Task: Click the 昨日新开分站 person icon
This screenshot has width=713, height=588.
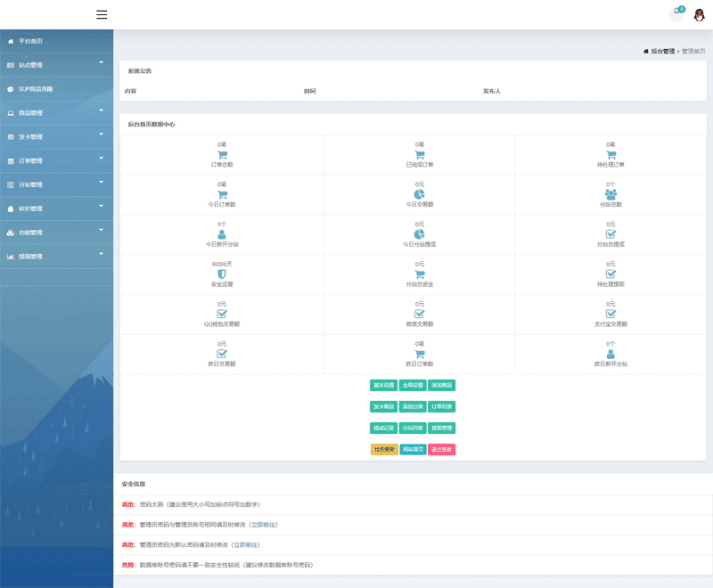Action: (x=611, y=354)
